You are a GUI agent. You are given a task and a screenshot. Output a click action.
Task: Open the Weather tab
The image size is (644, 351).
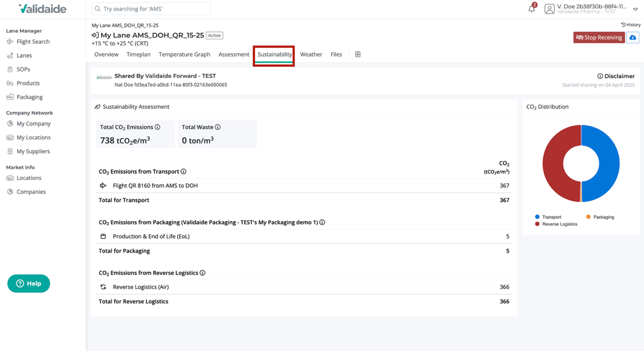coord(311,54)
